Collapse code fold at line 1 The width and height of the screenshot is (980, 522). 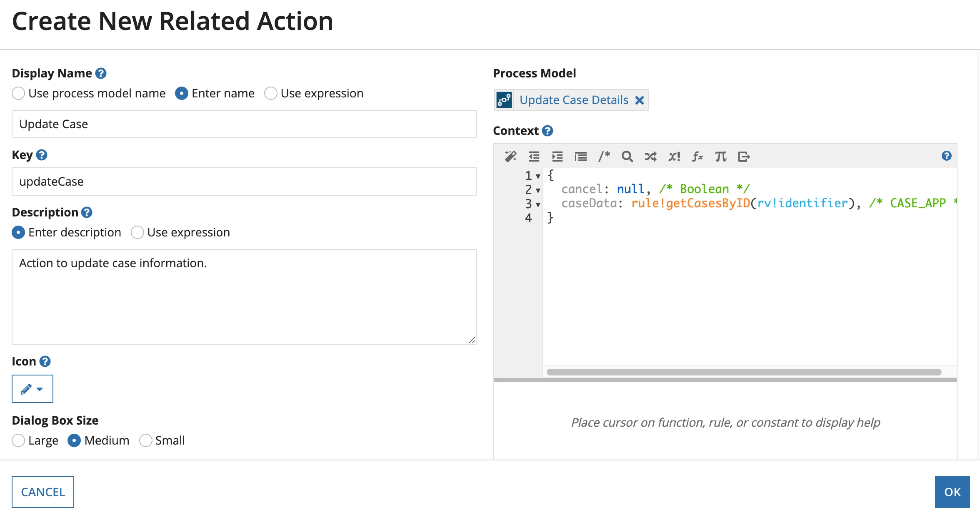click(x=538, y=176)
